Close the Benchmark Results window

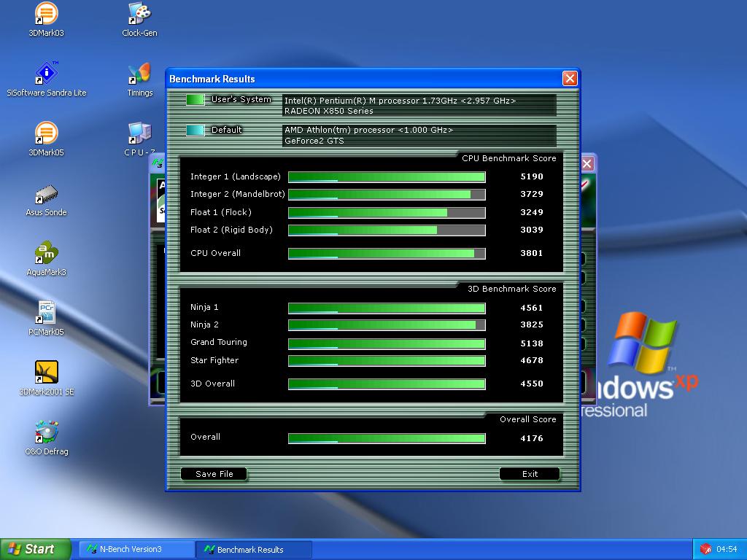[570, 79]
